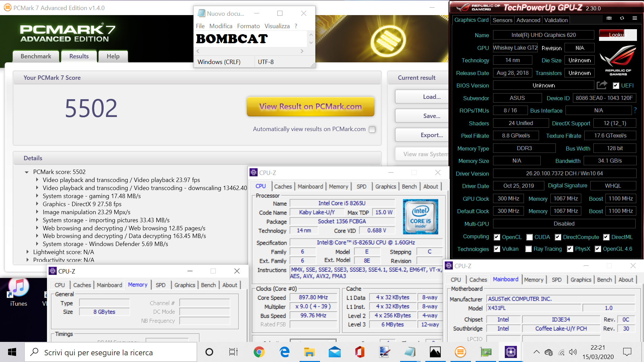Viewport: 644px width, 362px height.
Task: Open the GPU-Z hamburger menu
Action: point(635,18)
